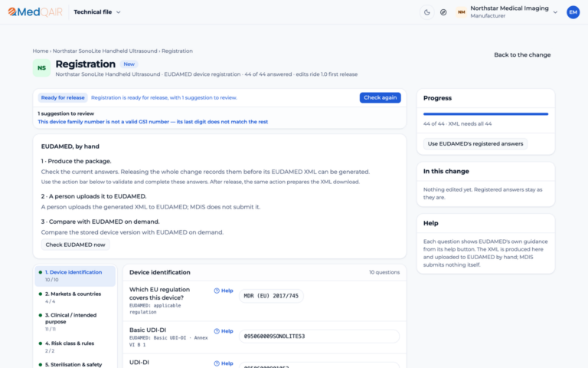Select MDR (EU) 2017/745 regulation field

(271, 296)
